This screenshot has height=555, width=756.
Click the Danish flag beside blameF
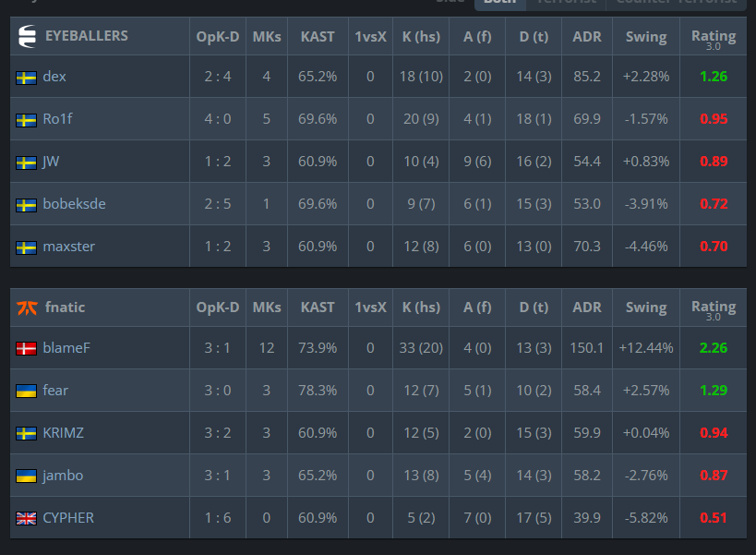(x=26, y=349)
